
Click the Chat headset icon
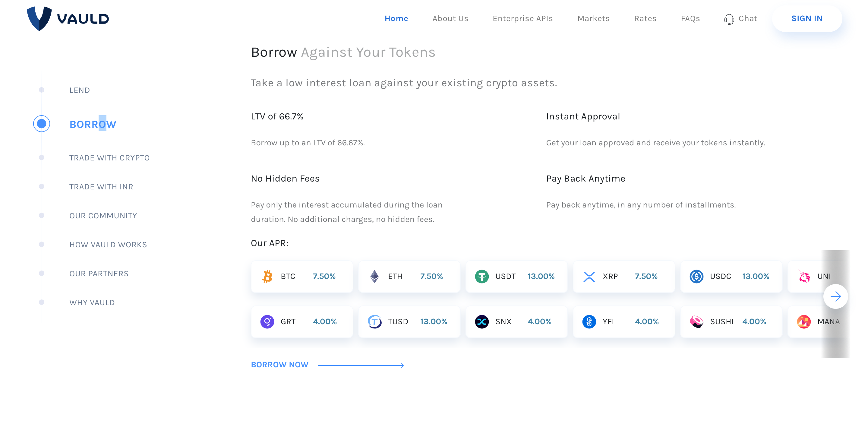click(x=729, y=19)
